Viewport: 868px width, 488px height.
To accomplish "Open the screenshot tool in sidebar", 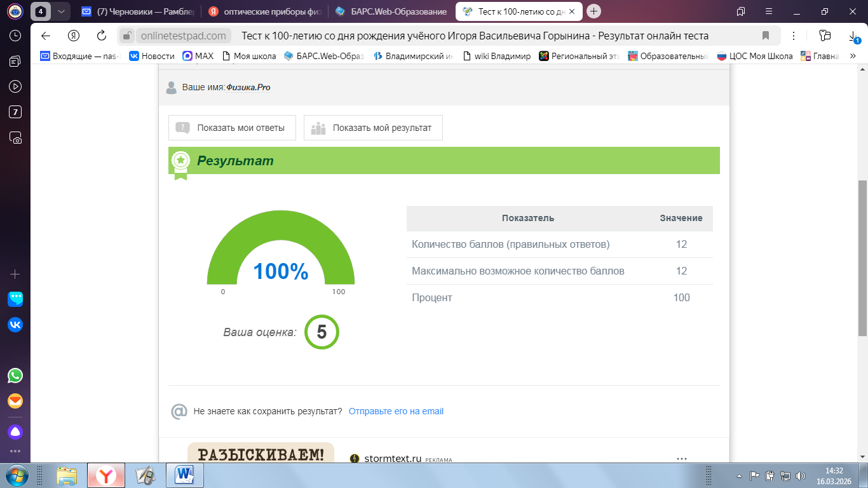I will tap(15, 137).
